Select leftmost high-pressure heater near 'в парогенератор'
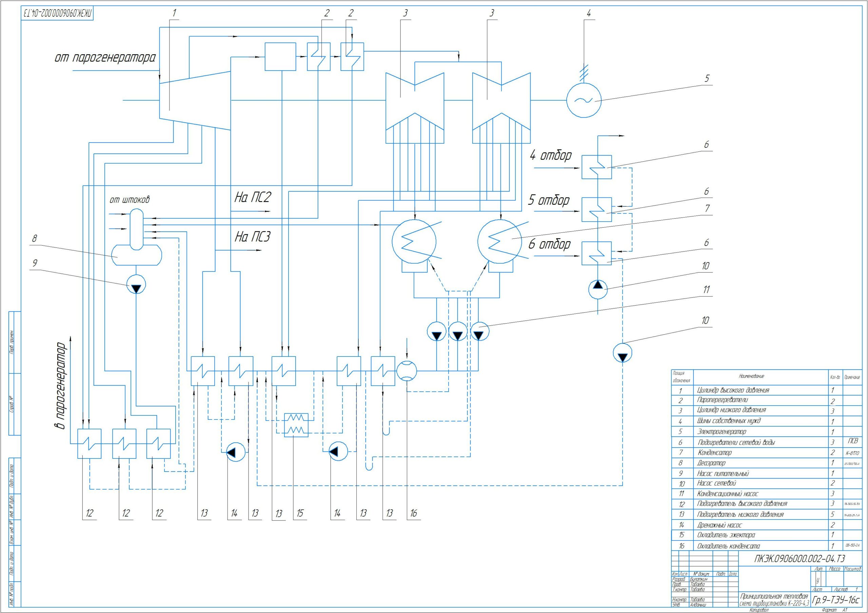 coord(89,443)
